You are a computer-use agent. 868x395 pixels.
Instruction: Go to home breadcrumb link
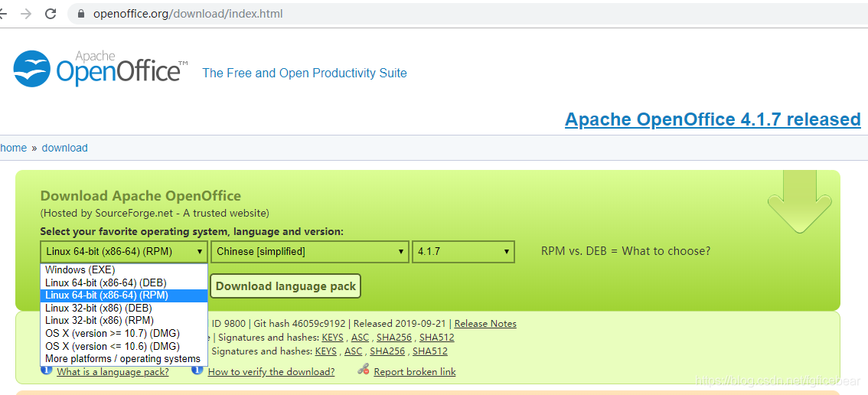[x=13, y=148]
